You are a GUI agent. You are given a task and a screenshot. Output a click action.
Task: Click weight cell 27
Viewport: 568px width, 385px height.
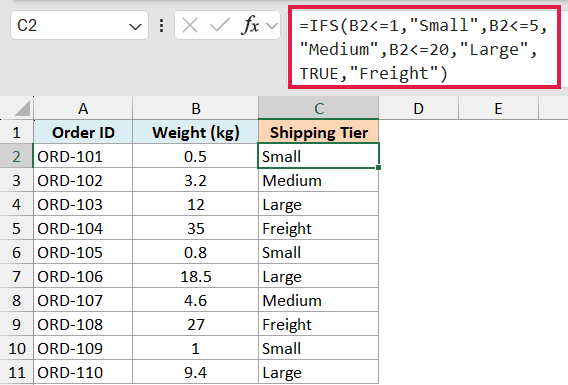(x=196, y=324)
